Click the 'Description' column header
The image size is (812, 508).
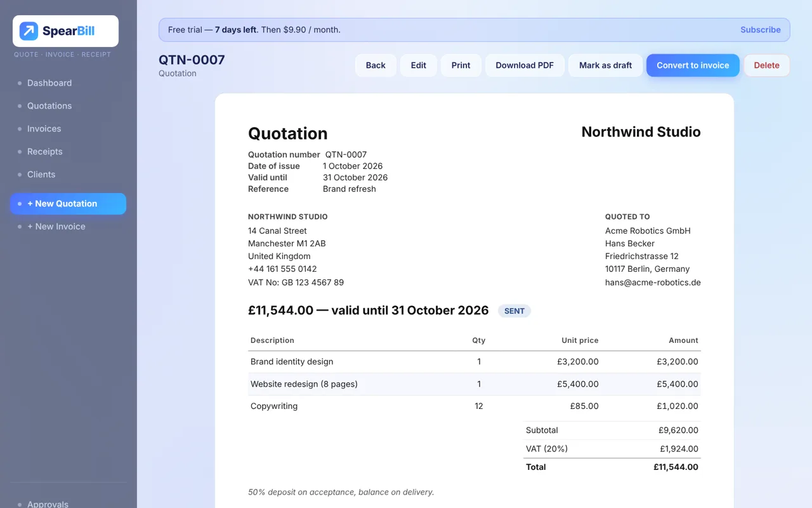[x=272, y=340]
